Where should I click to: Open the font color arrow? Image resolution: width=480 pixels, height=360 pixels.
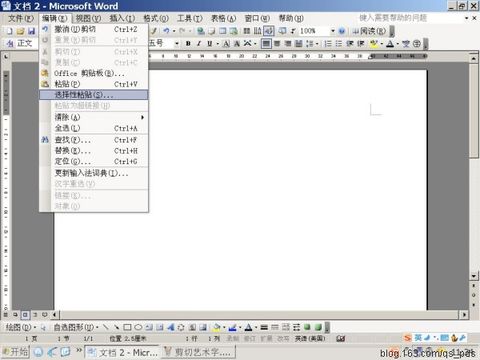397,43
